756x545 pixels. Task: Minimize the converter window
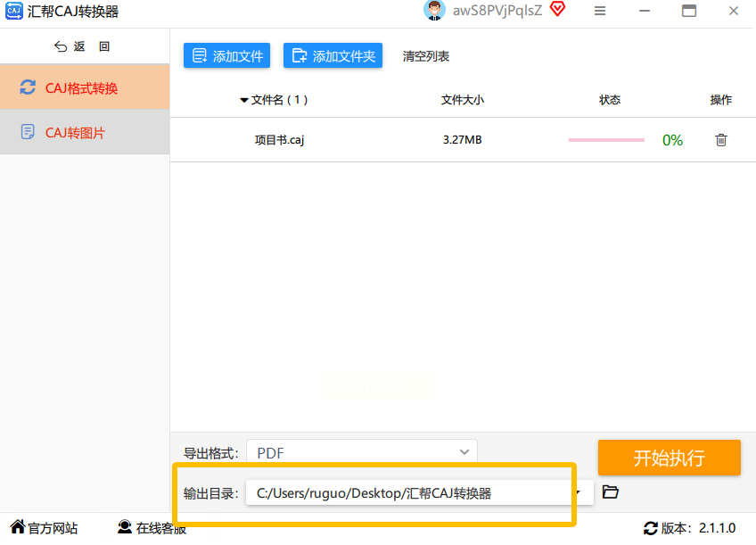645,11
